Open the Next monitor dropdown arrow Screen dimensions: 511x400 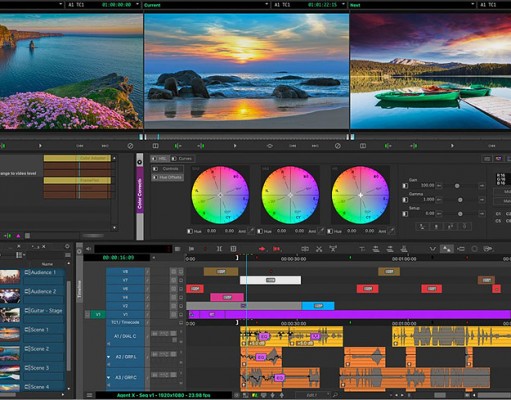click(x=473, y=4)
